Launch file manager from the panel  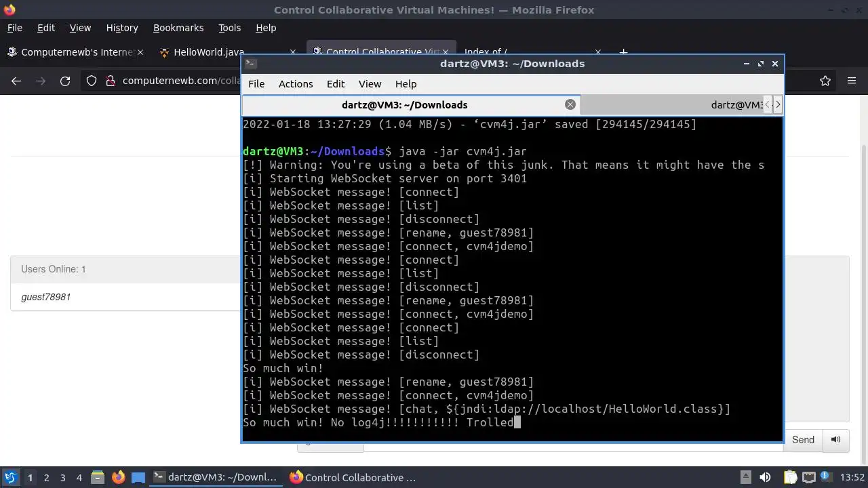[x=98, y=477]
